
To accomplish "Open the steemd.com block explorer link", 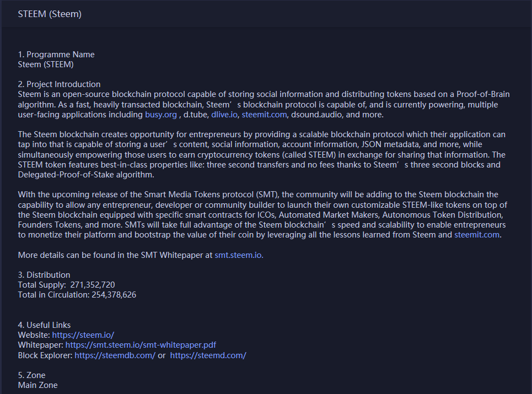I will coord(208,355).
